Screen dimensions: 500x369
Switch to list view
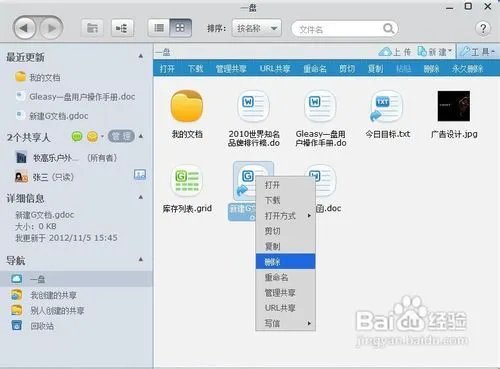pos(159,28)
